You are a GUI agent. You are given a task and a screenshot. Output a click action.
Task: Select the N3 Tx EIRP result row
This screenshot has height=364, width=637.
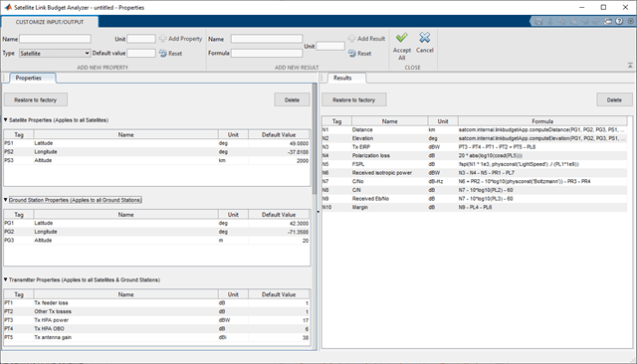(x=474, y=147)
